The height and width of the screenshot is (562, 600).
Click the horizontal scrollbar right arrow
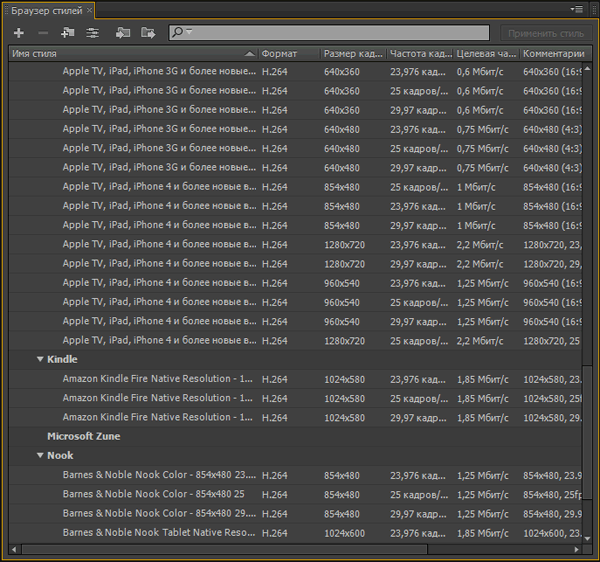[x=577, y=549]
